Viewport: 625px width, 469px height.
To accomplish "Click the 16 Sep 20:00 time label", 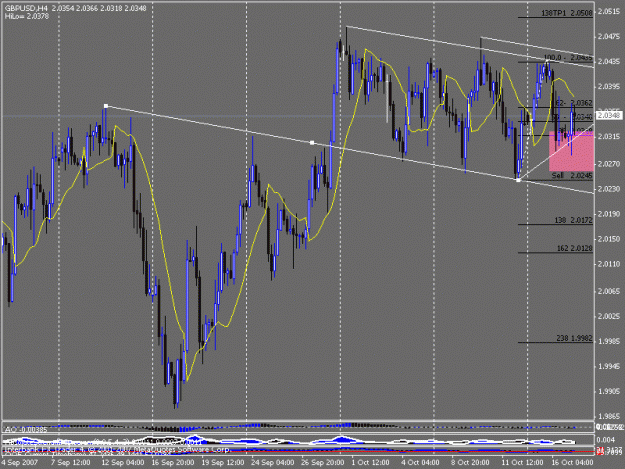I will pos(173,463).
